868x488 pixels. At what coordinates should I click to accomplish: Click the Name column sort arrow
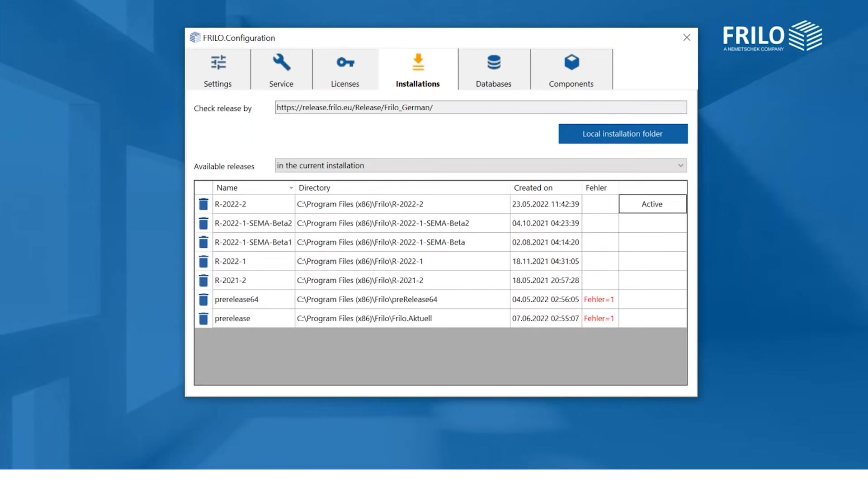click(291, 188)
